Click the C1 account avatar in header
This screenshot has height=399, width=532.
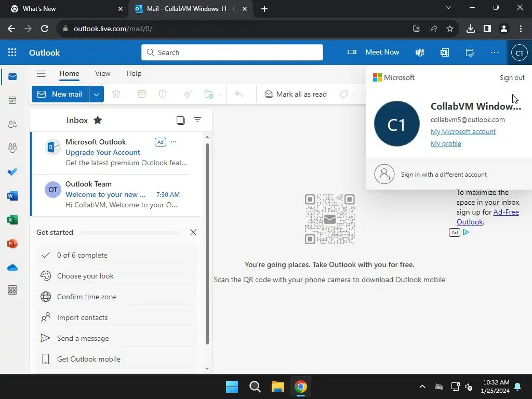[519, 52]
